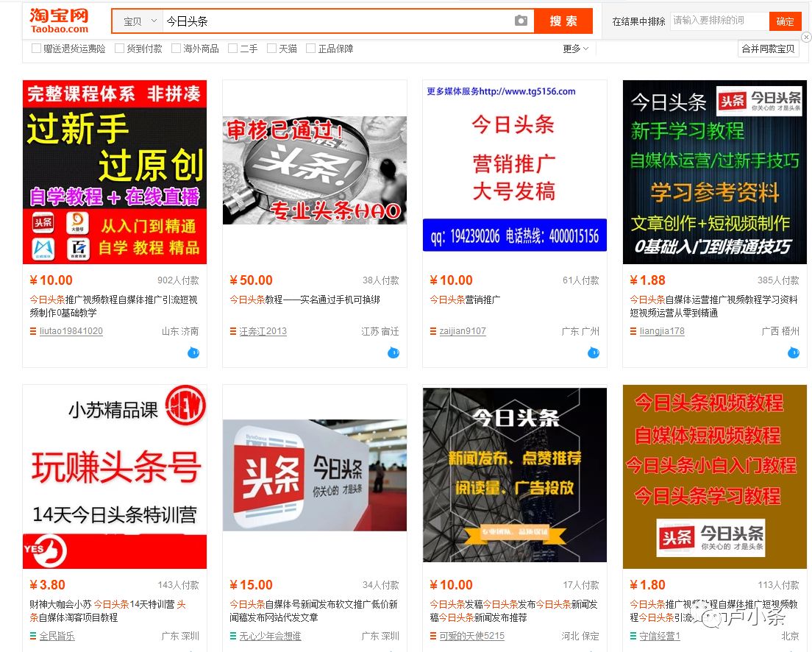Enable 海外商品 filter checkbox
812x652 pixels.
pos(176,48)
